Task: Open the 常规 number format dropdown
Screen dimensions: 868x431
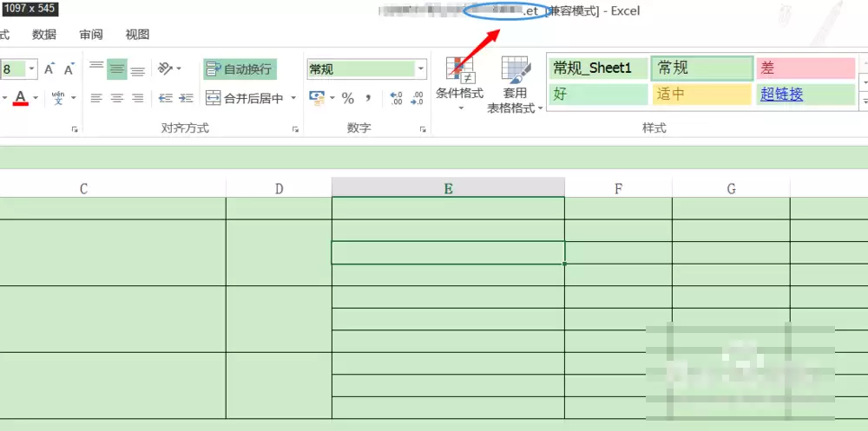Action: click(x=421, y=69)
